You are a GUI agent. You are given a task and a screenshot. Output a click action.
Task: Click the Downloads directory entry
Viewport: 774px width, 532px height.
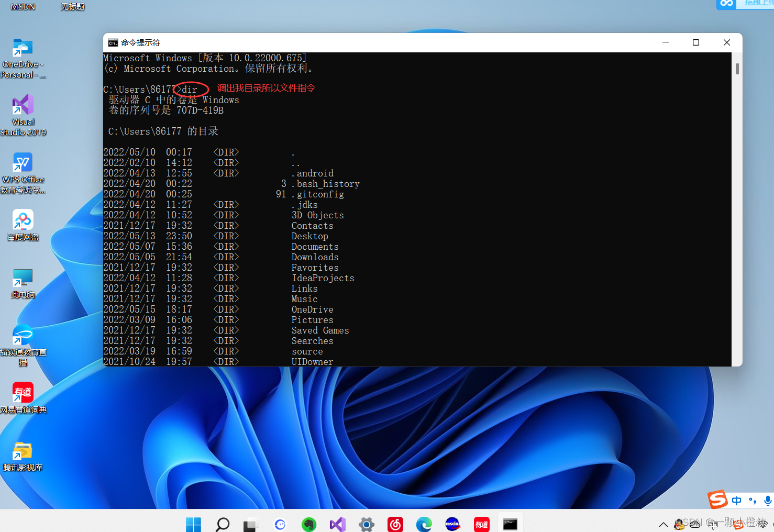(x=315, y=257)
